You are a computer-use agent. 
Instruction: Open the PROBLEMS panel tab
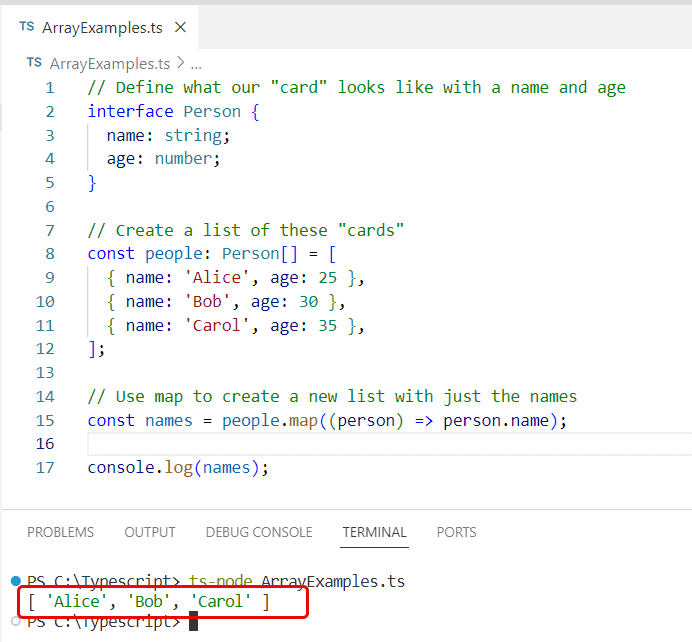(60, 532)
